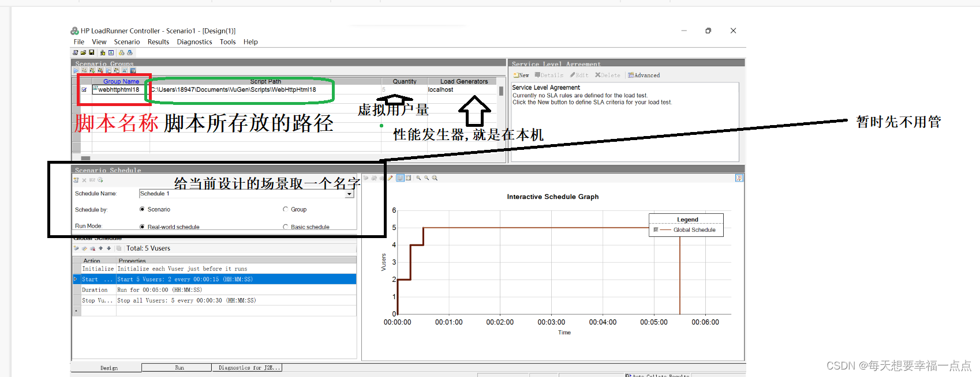Open the Help menu
The height and width of the screenshot is (377, 980).
point(250,42)
